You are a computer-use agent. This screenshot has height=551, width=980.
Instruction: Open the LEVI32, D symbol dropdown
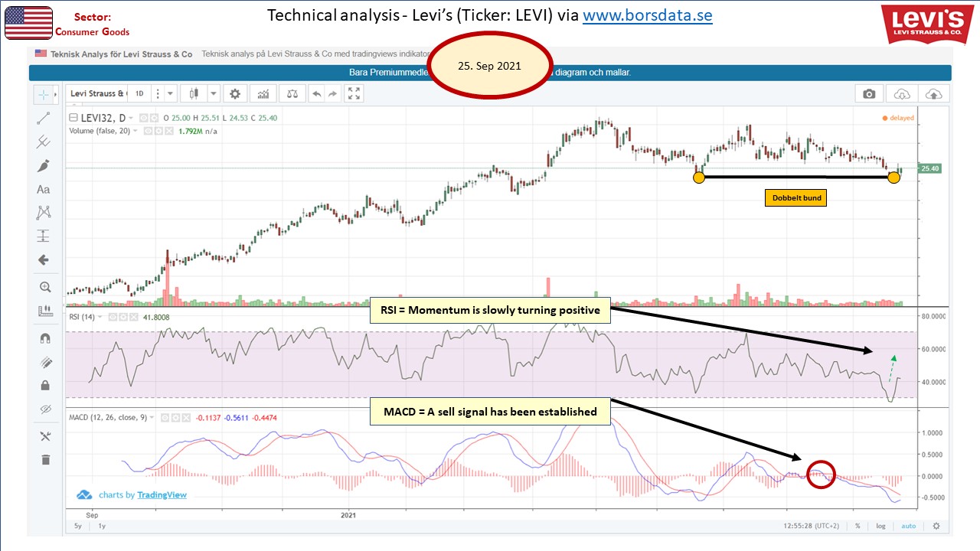[131, 118]
